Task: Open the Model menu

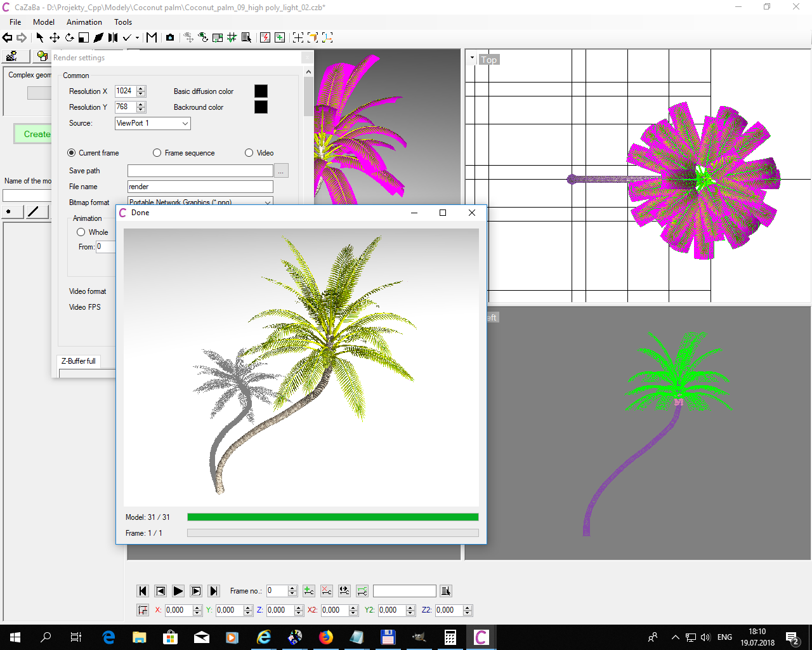Action: pos(44,22)
